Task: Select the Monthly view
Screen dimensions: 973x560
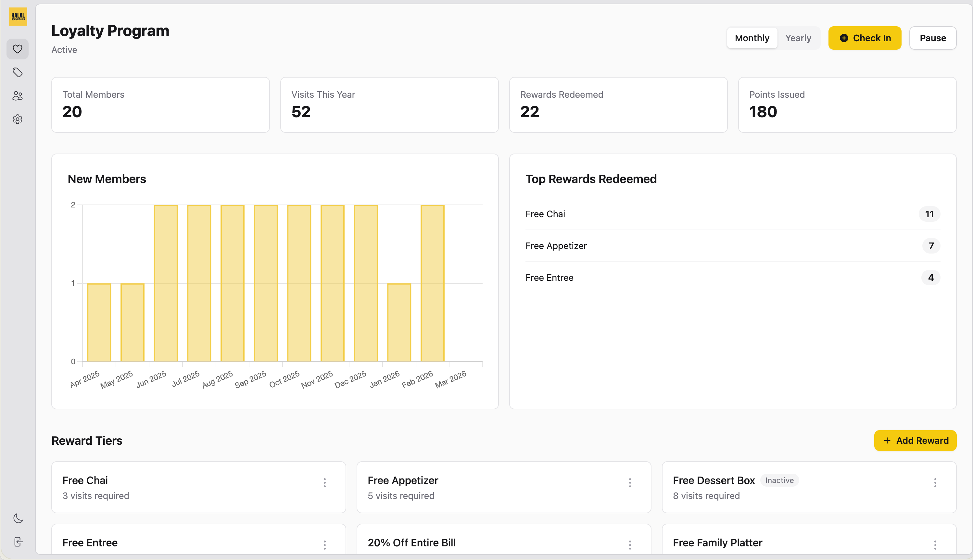Action: (752, 38)
